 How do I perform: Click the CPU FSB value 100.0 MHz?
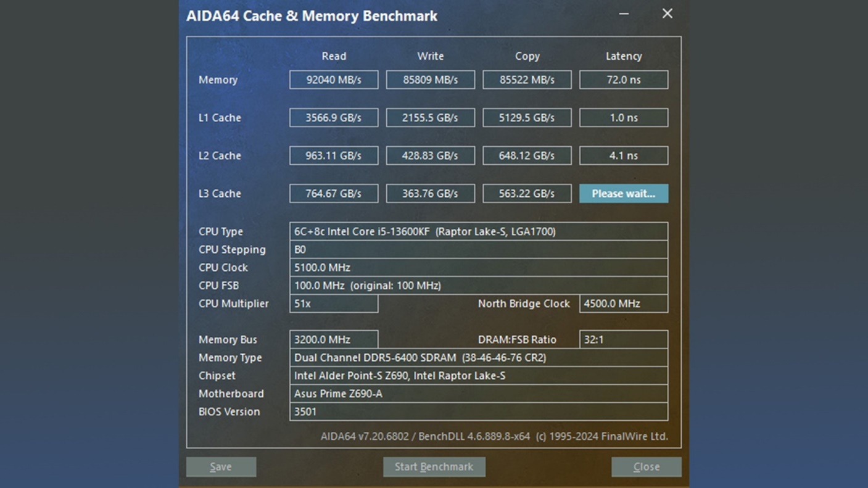point(479,286)
